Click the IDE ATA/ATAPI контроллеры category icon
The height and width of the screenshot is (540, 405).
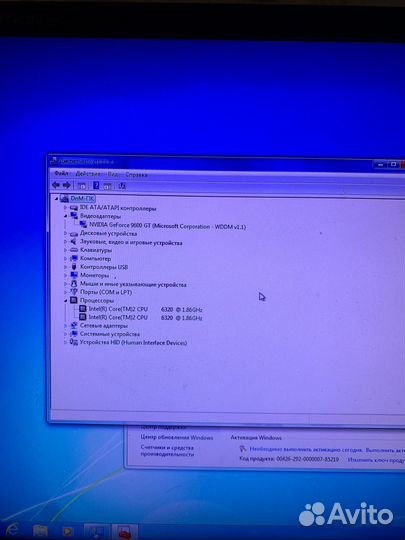pos(74,208)
